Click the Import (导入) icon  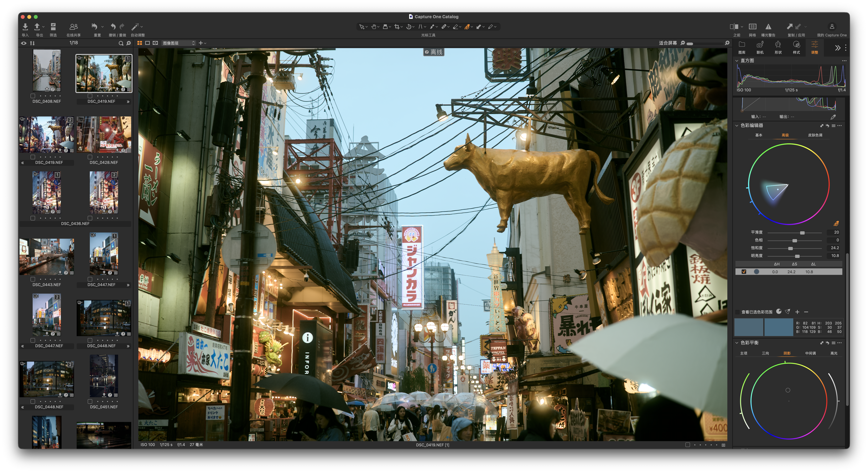[x=25, y=27]
